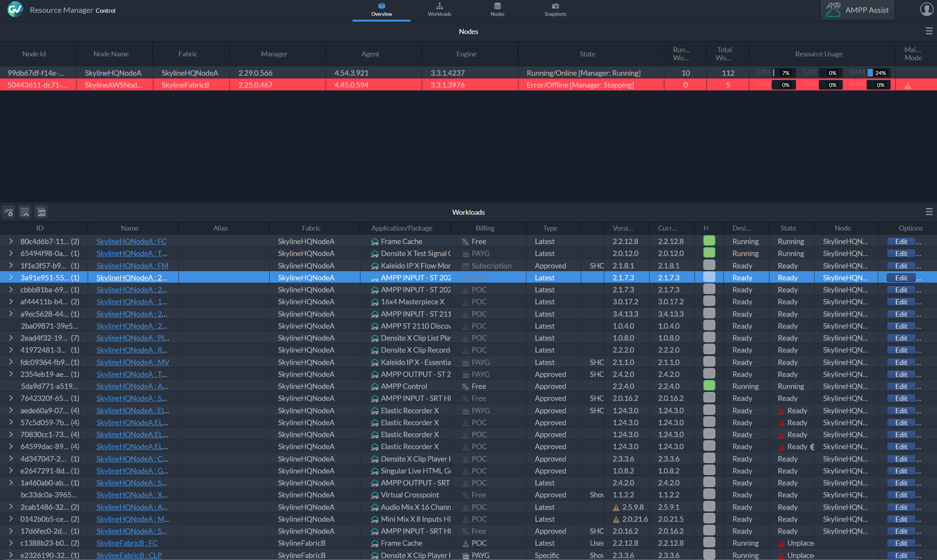Open the SkylineFabricB : FC workload link
Screen dimensions: 937x560
pos(127,543)
